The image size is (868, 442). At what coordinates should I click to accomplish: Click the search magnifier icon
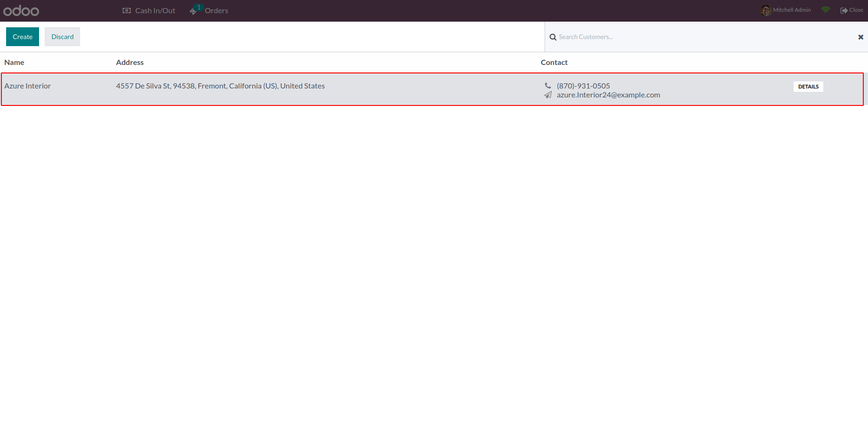553,37
